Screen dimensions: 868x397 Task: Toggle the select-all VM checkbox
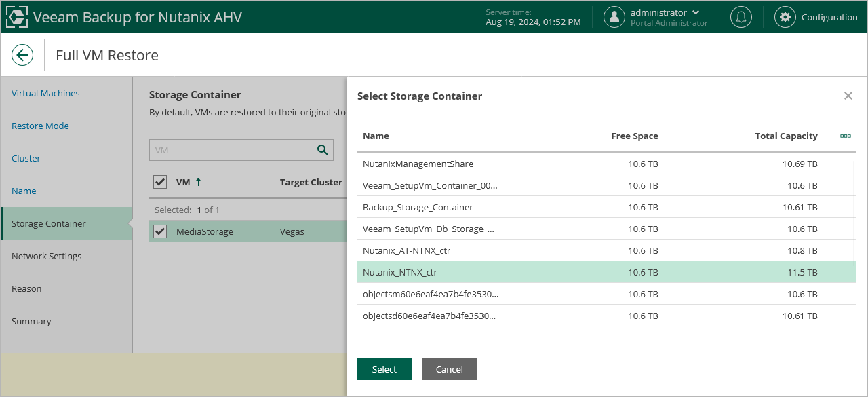tap(160, 182)
